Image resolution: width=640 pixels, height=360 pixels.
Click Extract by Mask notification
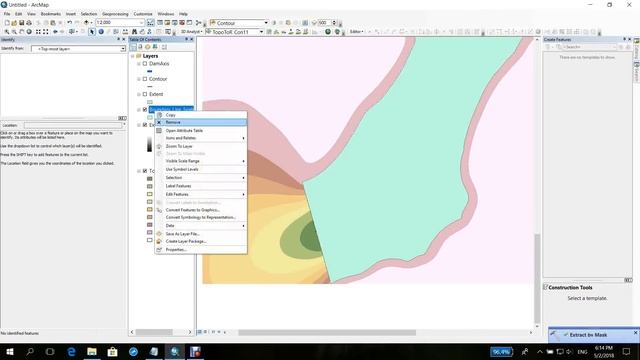tap(588, 335)
